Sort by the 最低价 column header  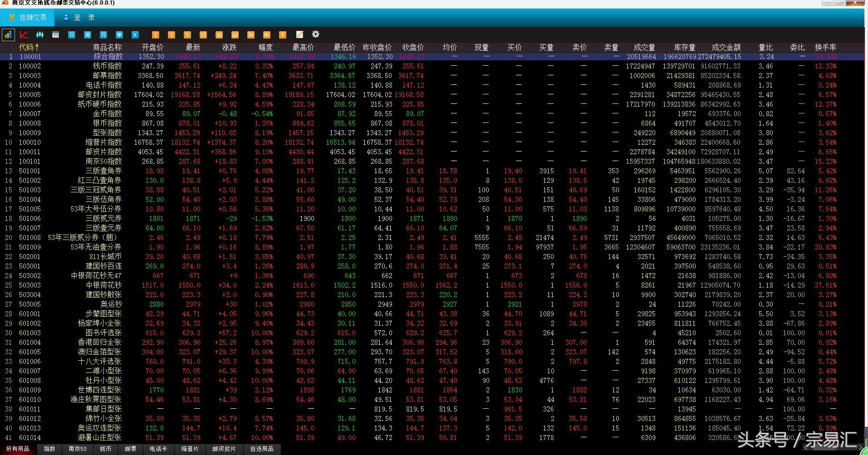[x=344, y=47]
